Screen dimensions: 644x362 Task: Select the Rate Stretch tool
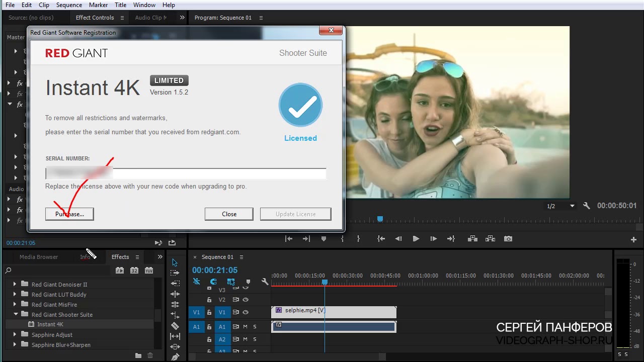point(175,315)
